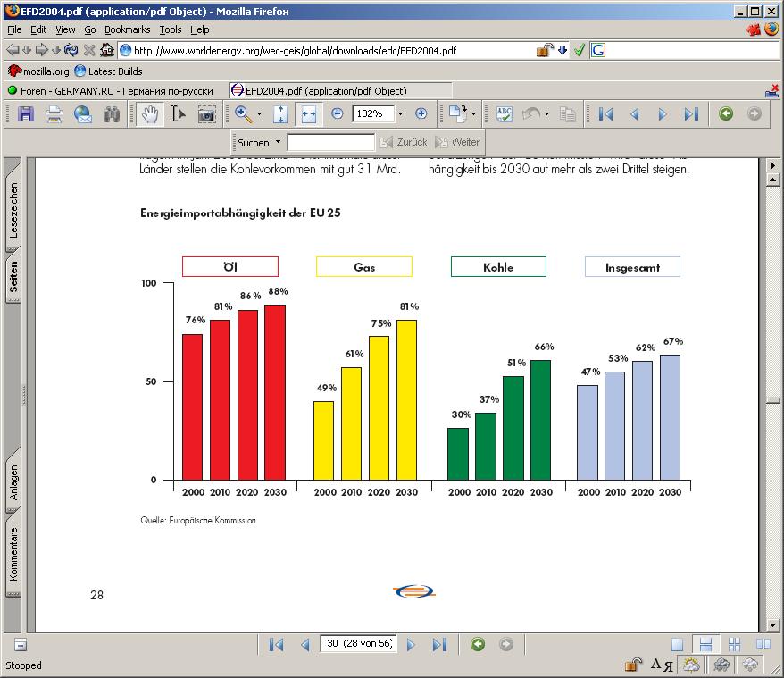The width and height of the screenshot is (784, 678).
Task: Click the browser Home icon
Action: point(107,50)
